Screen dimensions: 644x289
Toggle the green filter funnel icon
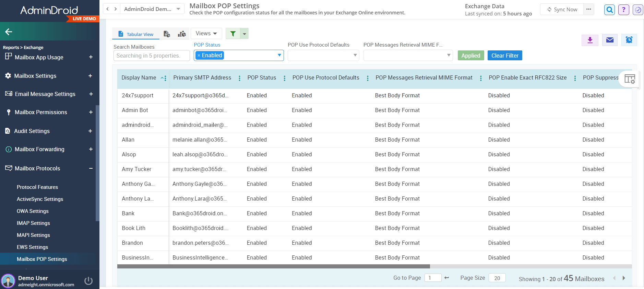pyautogui.click(x=233, y=34)
